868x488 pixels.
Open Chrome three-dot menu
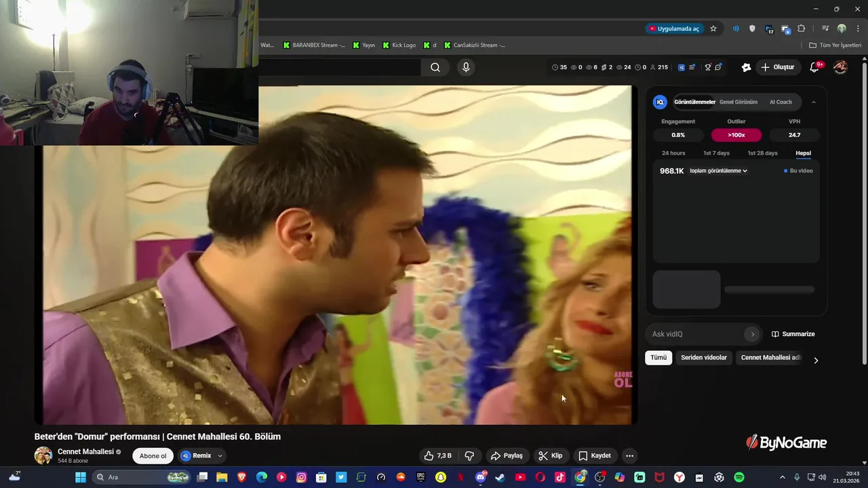[x=857, y=28]
